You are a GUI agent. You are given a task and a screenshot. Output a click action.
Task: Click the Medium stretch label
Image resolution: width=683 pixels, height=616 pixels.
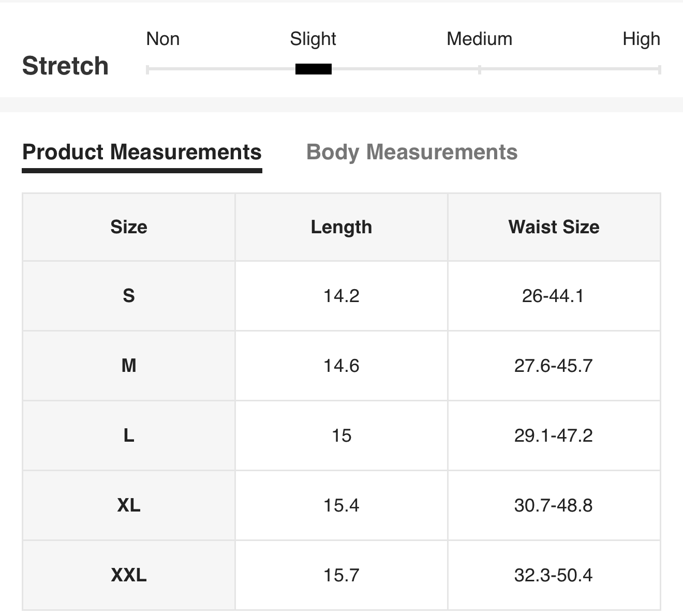click(x=479, y=39)
